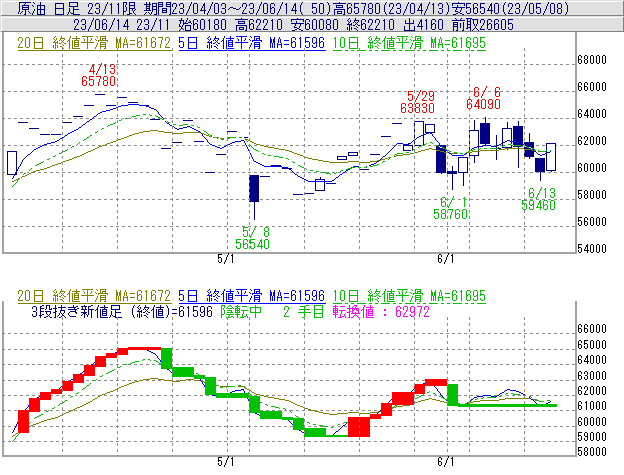Click the 6/1 date label under lower chart
The image size is (624, 475).
point(446,462)
